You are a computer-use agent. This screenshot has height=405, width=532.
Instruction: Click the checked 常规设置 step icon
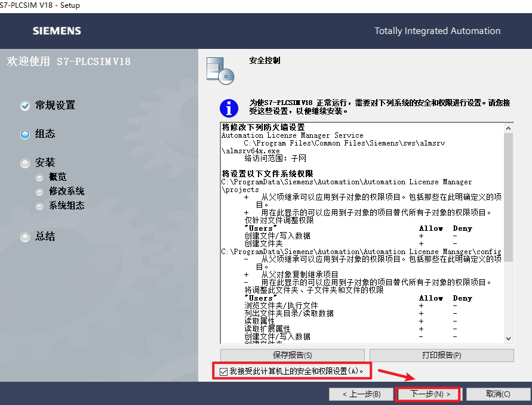[x=25, y=106]
